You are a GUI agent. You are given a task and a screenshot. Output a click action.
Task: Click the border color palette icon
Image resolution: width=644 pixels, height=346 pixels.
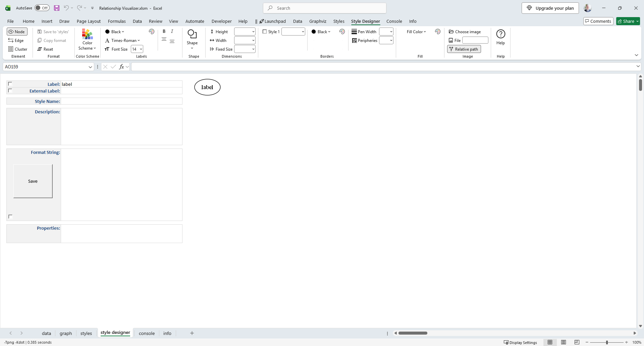342,32
